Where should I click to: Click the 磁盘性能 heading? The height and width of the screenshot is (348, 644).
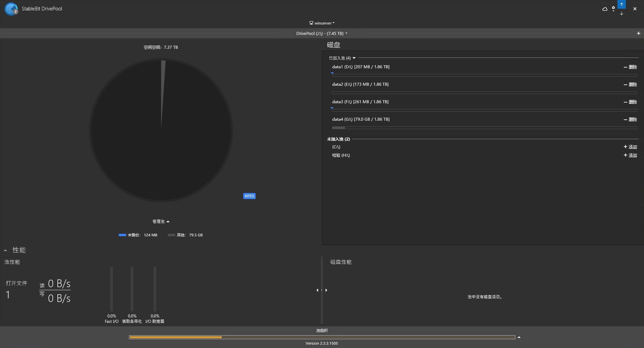tap(341, 262)
